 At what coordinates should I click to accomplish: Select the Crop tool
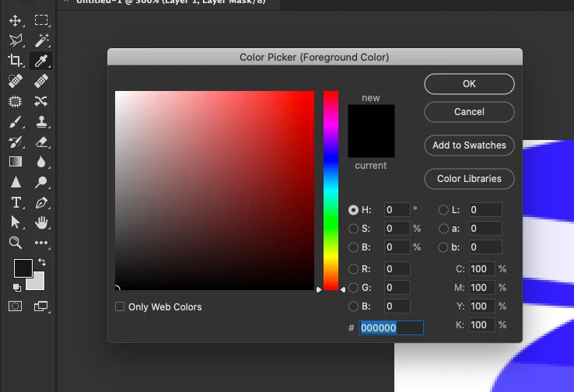click(15, 61)
